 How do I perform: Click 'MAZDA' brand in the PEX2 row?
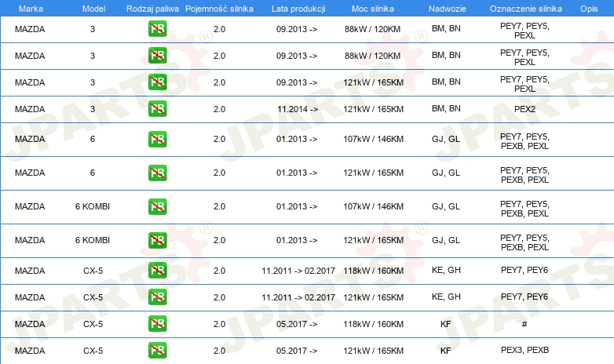30,109
